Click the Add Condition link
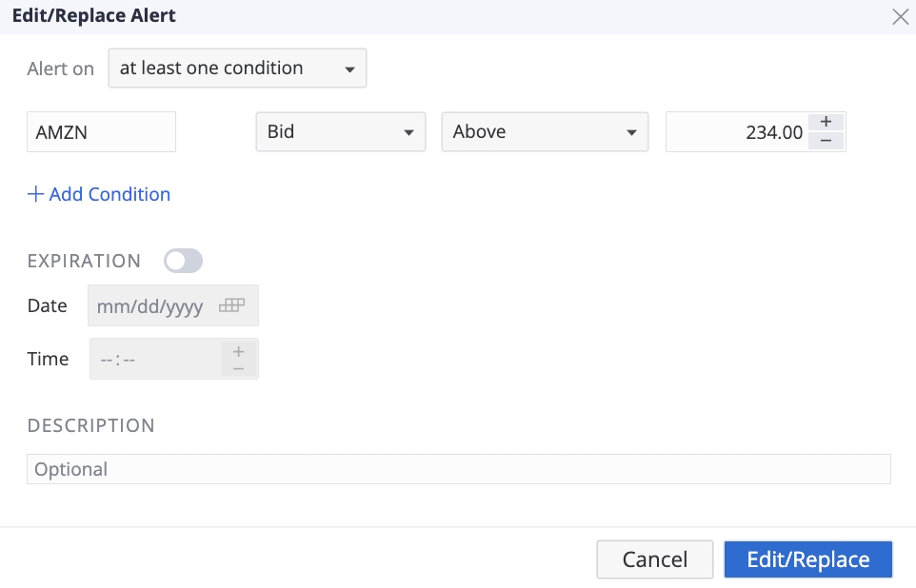 [110, 194]
